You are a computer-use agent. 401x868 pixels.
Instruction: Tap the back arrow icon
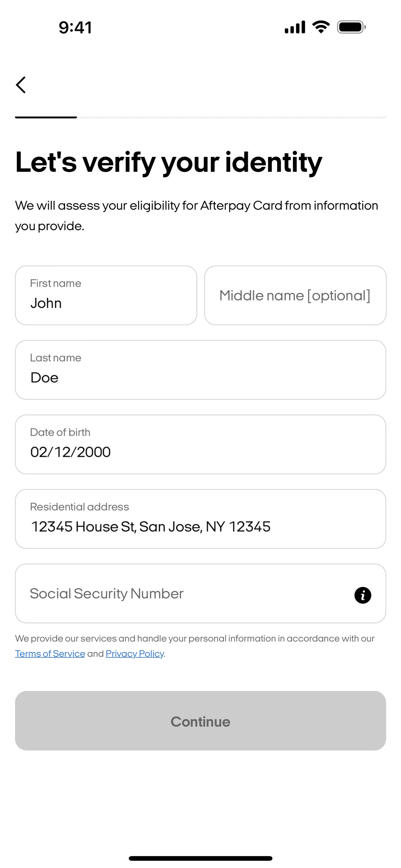[x=21, y=84]
